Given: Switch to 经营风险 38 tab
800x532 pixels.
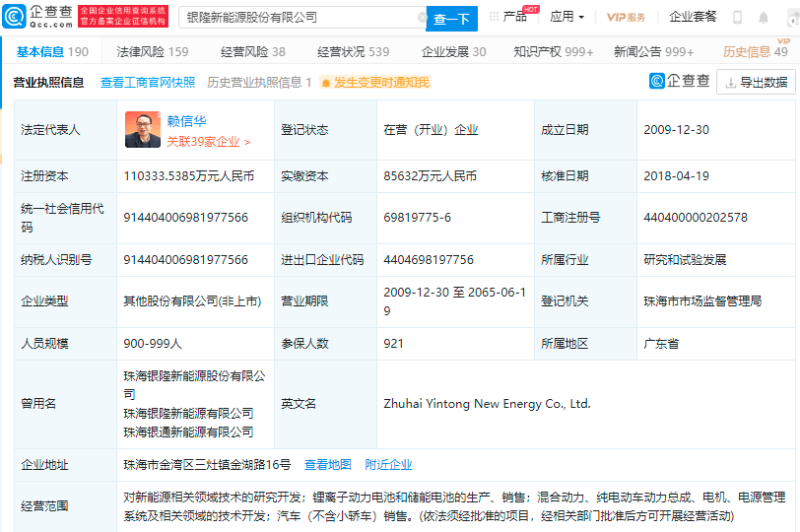Looking at the screenshot, I should click(x=252, y=51).
